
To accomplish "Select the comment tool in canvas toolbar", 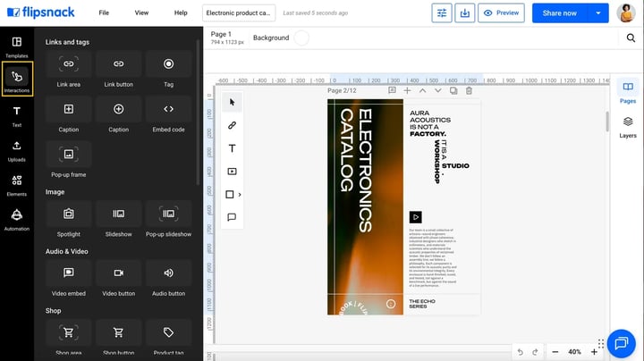I will pyautogui.click(x=232, y=217).
